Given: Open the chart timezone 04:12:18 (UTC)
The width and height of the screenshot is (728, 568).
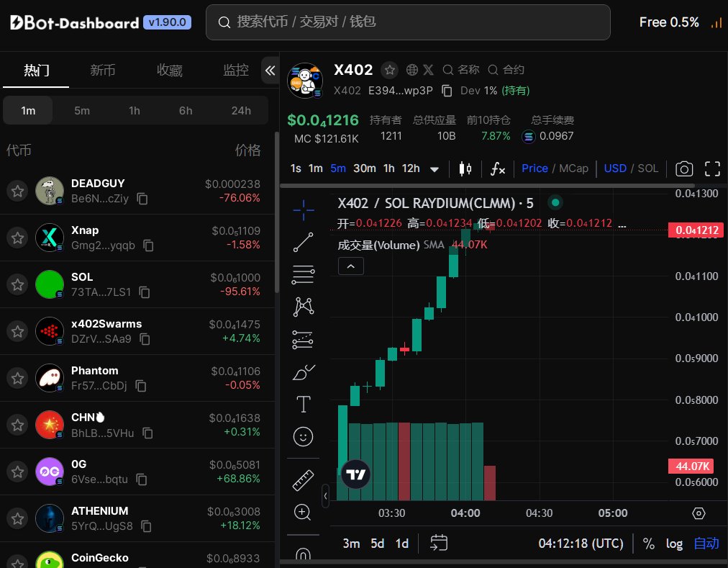Looking at the screenshot, I should [581, 544].
